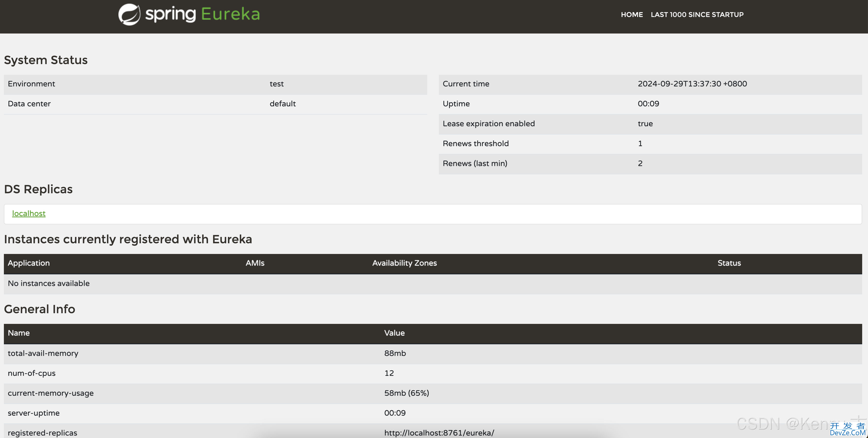Click the 'test' environment value
Image resolution: width=868 pixels, height=438 pixels.
(x=277, y=84)
